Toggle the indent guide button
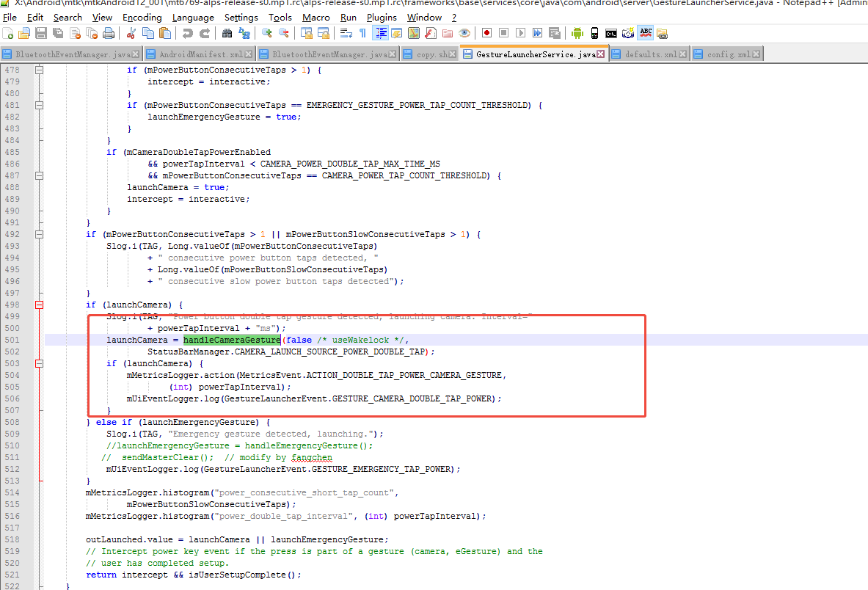Viewport: 868px width, 590px height. (x=380, y=34)
